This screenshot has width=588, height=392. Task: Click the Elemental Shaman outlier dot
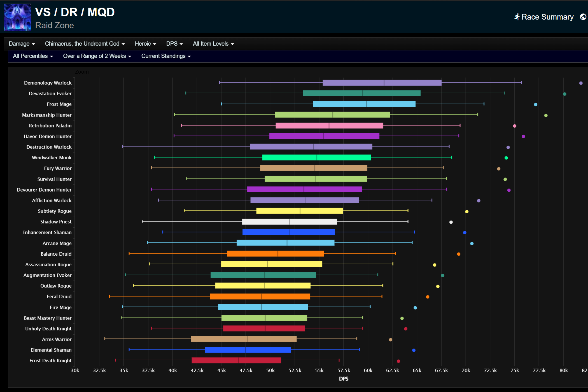pos(414,350)
